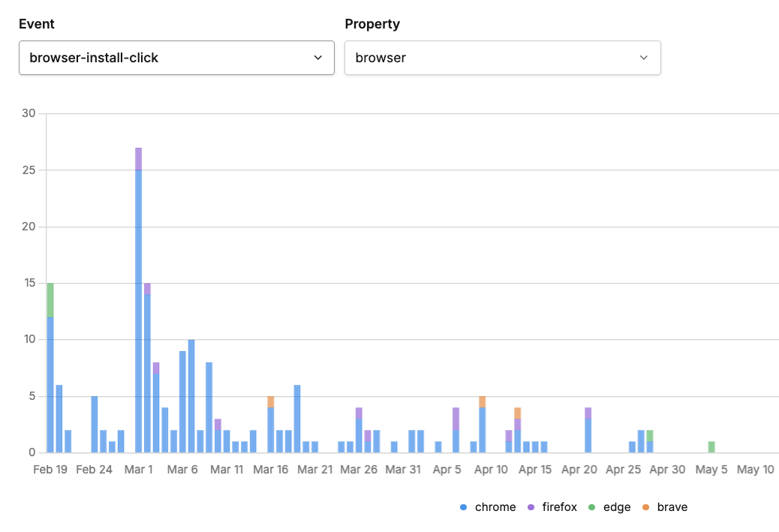This screenshot has width=779, height=532.
Task: Click the chrome bar of height 10 near Mar 7
Action: (x=191, y=396)
